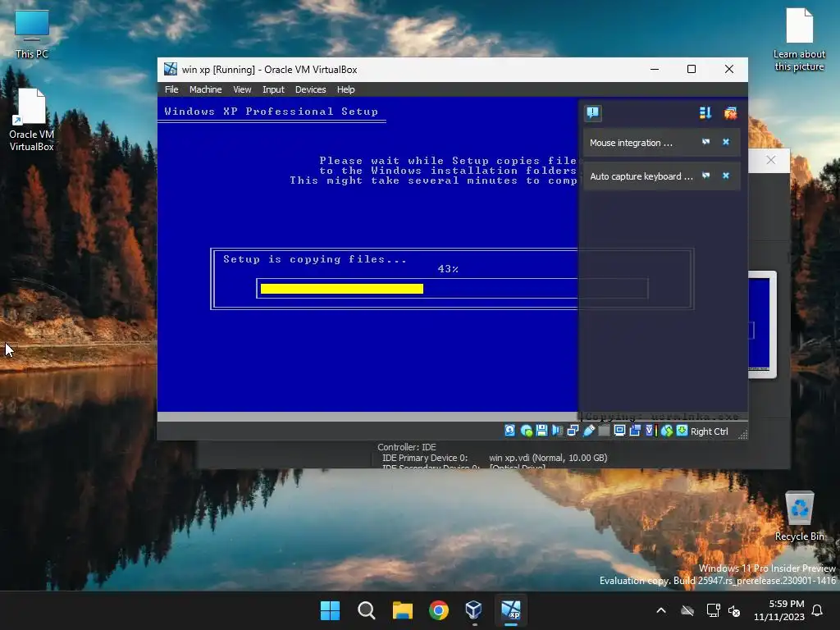840x630 pixels.
Task: Click the display settings status icon
Action: point(619,431)
